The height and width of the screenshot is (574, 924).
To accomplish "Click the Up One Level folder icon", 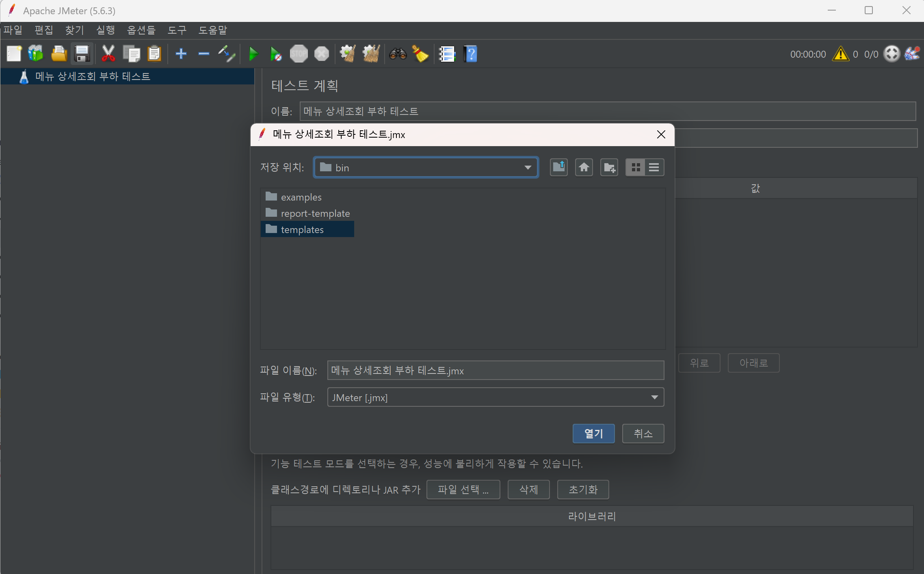I will point(558,167).
